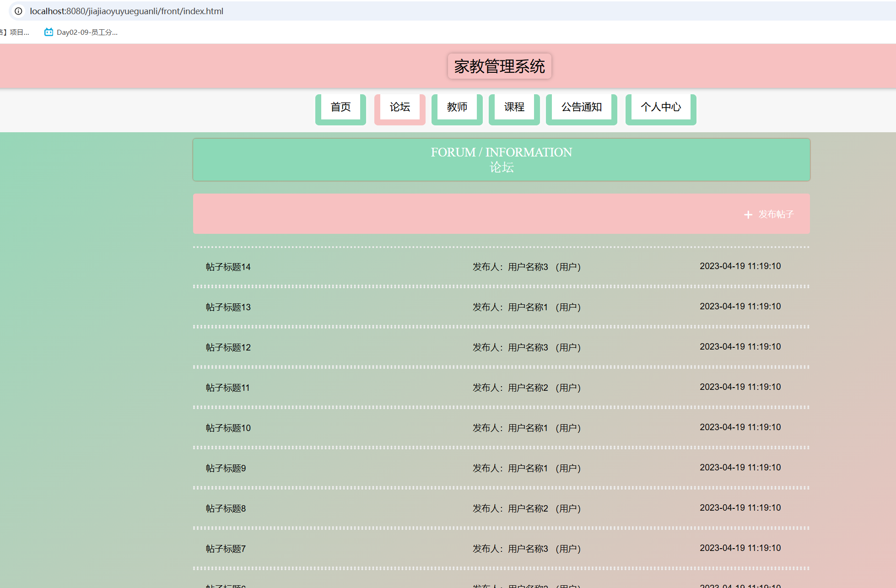
Task: Open post 帖子标题7
Action: click(226, 549)
